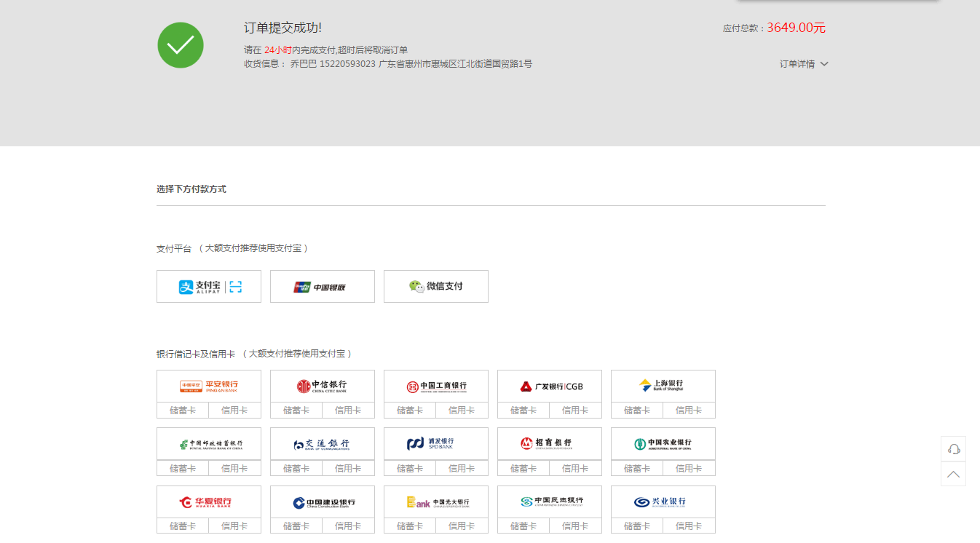This screenshot has height=543, width=980.
Task: Pick savings card under Agricultural Bank of China
Action: pyautogui.click(x=637, y=468)
